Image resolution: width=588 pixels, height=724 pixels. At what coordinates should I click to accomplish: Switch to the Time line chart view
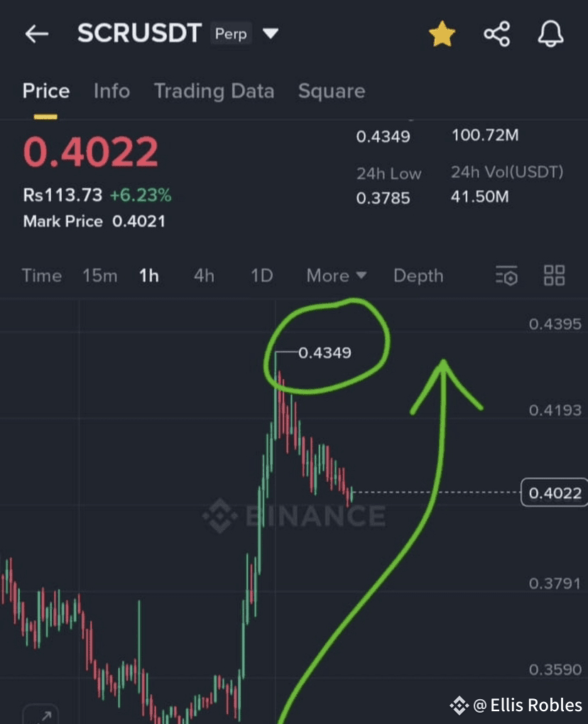[x=42, y=275]
